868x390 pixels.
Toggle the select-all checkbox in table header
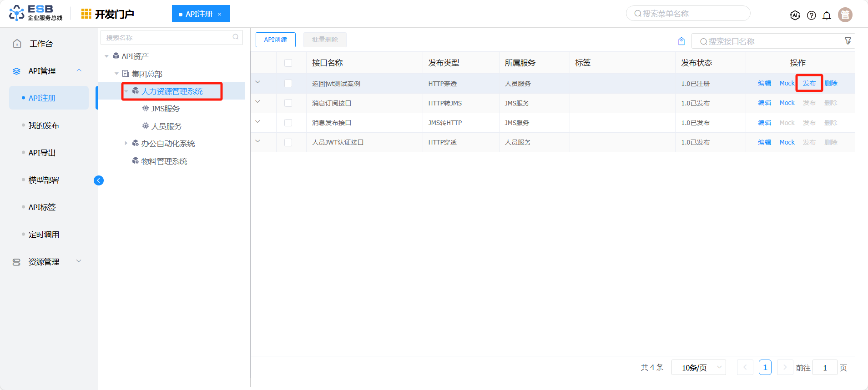[x=288, y=63]
